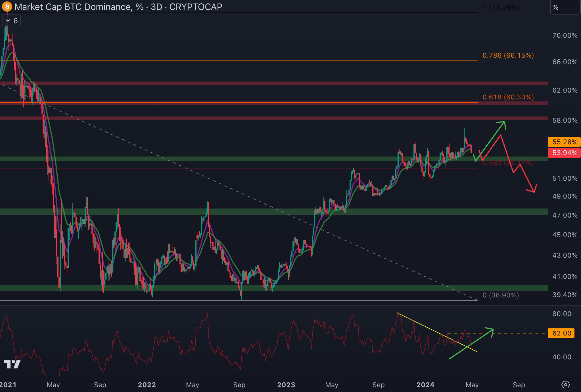Click the 2023 label on time axis
The height and width of the screenshot is (392, 581).
(x=286, y=385)
